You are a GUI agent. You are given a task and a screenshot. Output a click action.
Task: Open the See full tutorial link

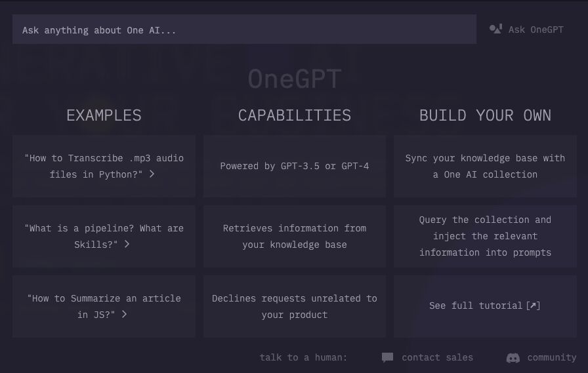[485, 305]
